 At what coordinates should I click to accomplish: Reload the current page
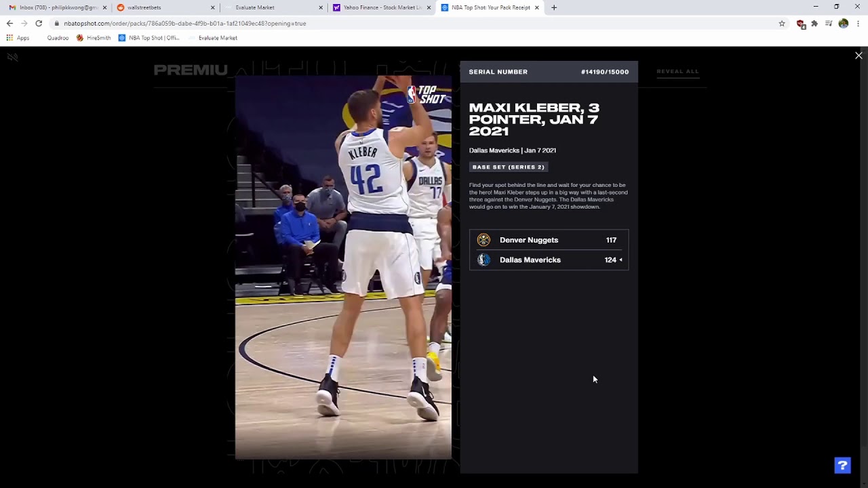(39, 23)
